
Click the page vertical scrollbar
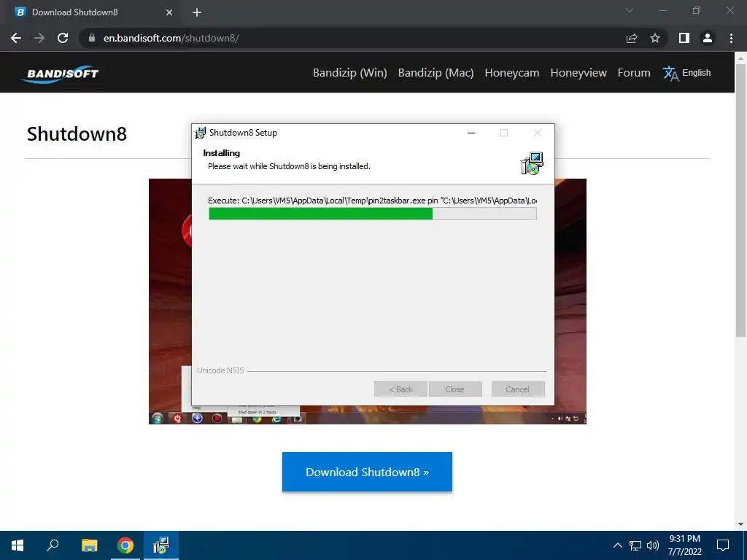tap(740, 200)
